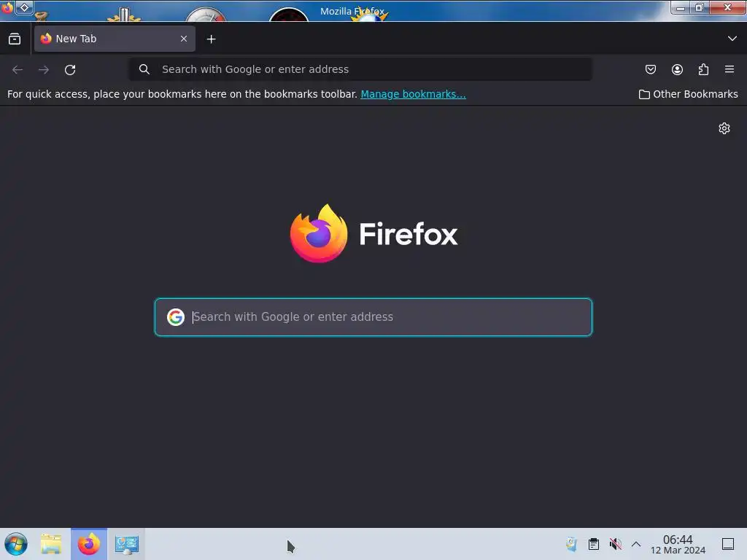The height and width of the screenshot is (560, 747).
Task: Open the window menu icon in titlebar
Action: (7, 7)
